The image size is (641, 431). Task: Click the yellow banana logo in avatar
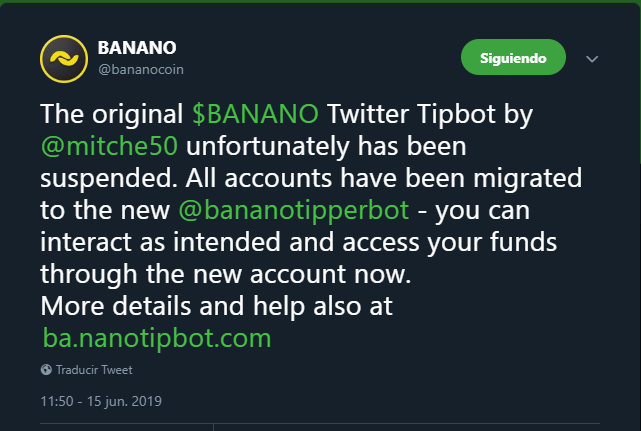pyautogui.click(x=64, y=59)
